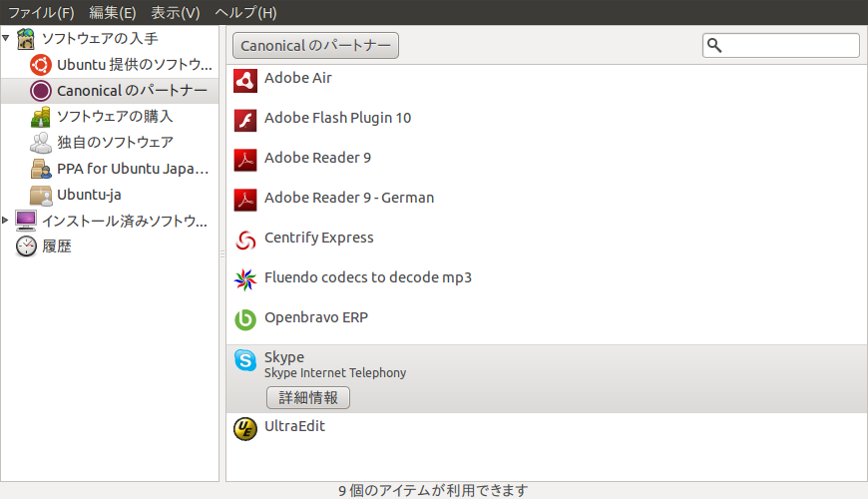Click the 詳細情報 button for Skype
Screen dimensions: 868x499
coord(308,397)
